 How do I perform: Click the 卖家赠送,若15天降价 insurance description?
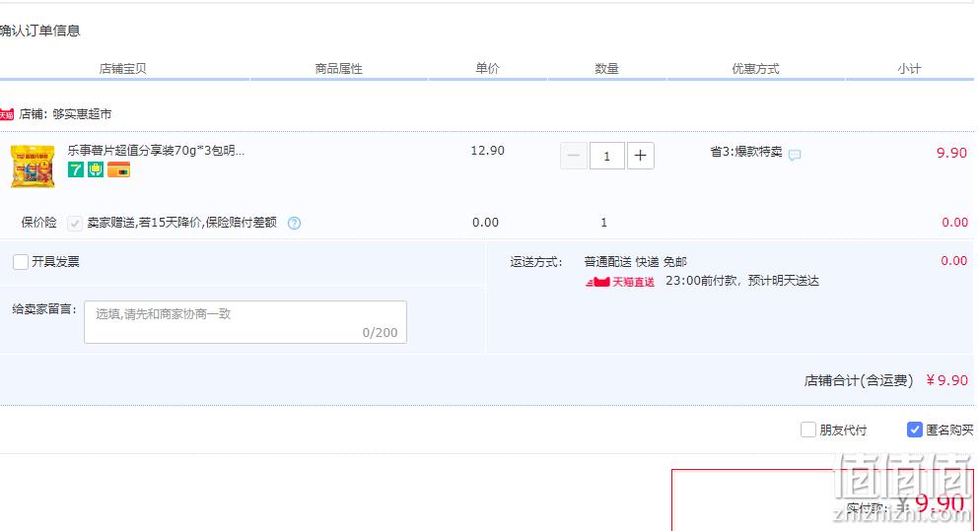181,223
